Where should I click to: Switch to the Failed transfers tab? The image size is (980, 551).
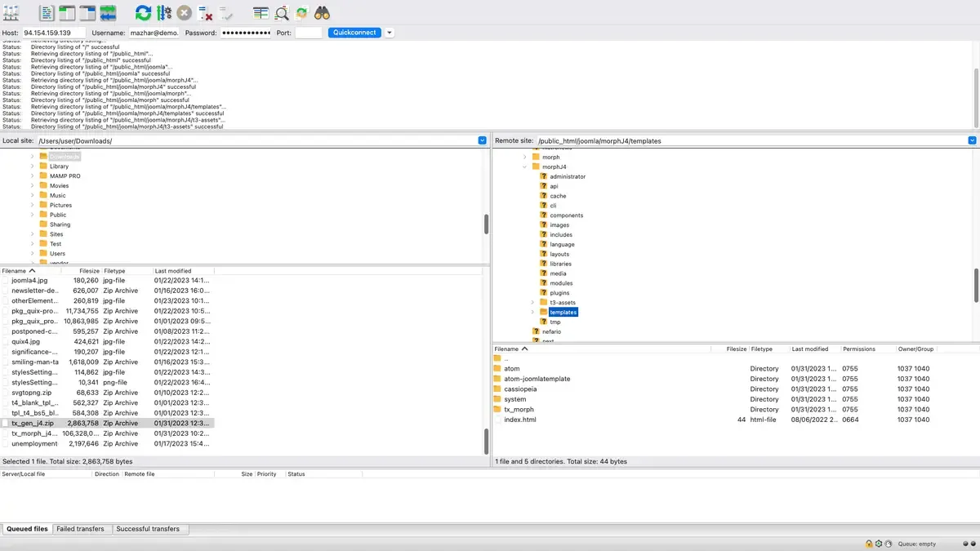tap(80, 529)
